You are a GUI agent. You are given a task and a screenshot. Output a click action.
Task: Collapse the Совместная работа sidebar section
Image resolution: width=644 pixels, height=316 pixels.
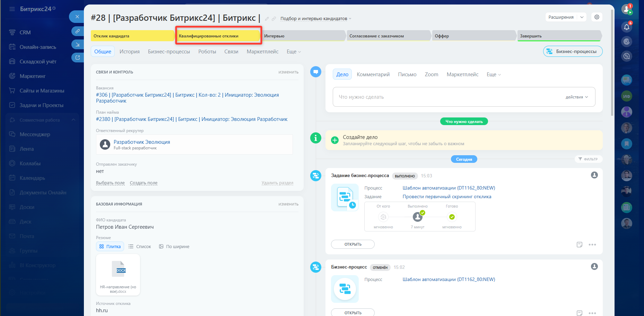click(x=73, y=120)
